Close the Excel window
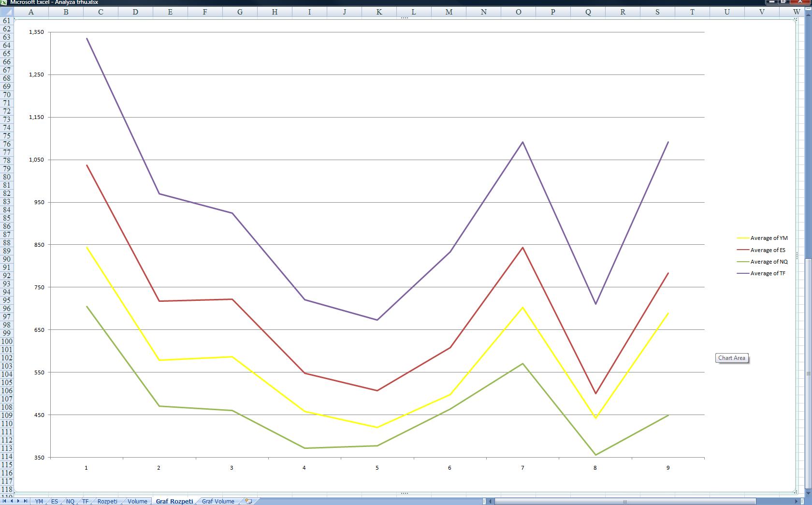The width and height of the screenshot is (812, 505). 800,2
